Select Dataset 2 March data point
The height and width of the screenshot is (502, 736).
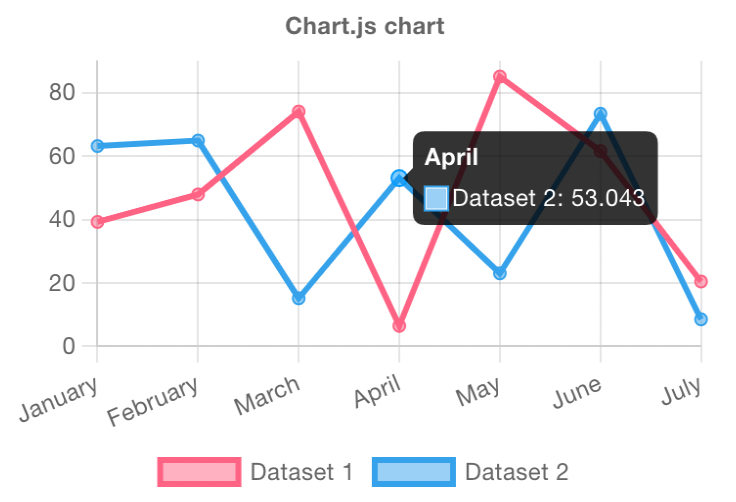point(299,298)
